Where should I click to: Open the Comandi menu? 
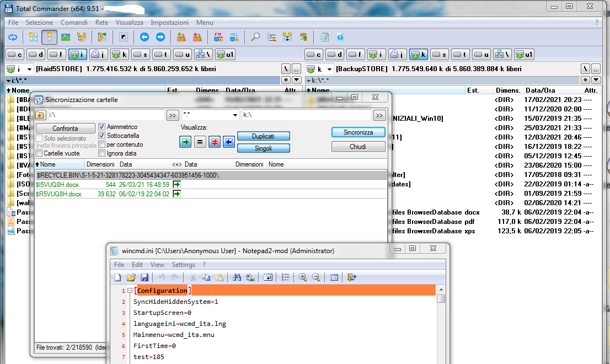click(74, 23)
